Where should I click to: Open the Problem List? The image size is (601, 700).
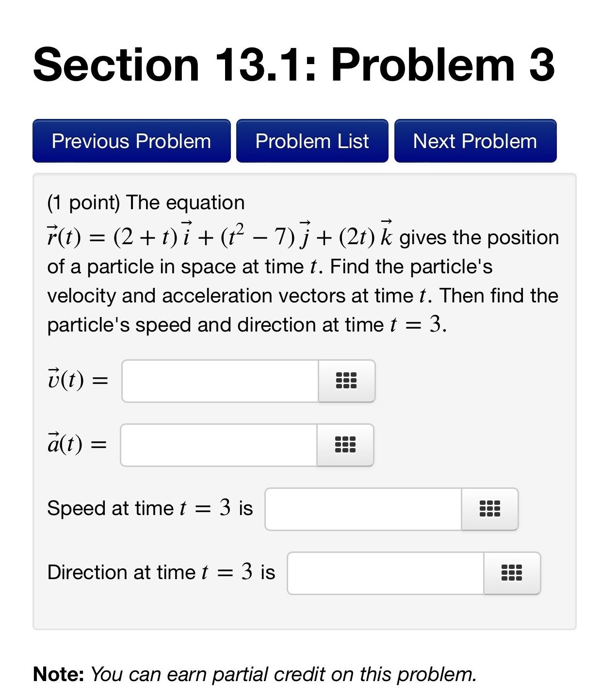[312, 141]
